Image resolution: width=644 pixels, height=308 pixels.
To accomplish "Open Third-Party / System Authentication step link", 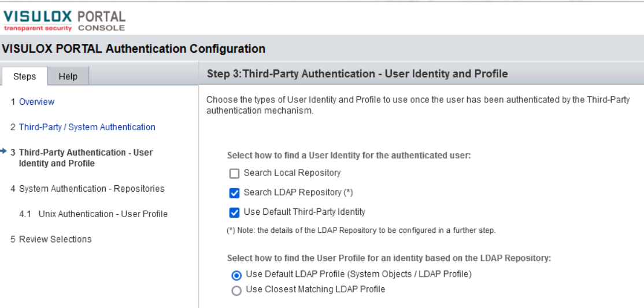I will click(x=87, y=127).
